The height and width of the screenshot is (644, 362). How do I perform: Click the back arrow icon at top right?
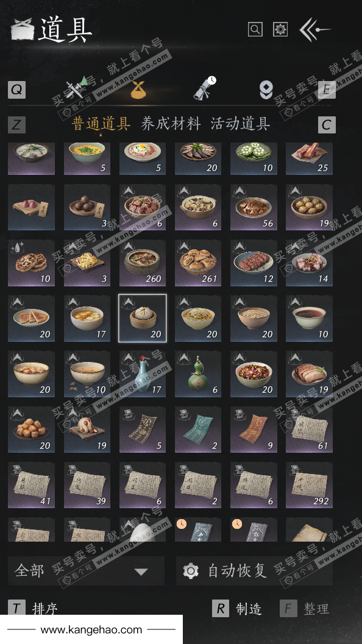pos(314,29)
